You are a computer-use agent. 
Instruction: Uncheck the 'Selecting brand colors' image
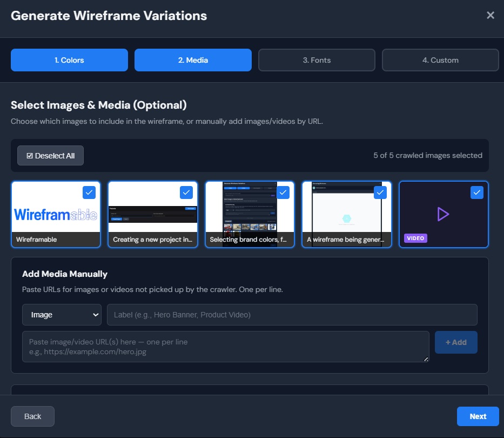pos(283,193)
